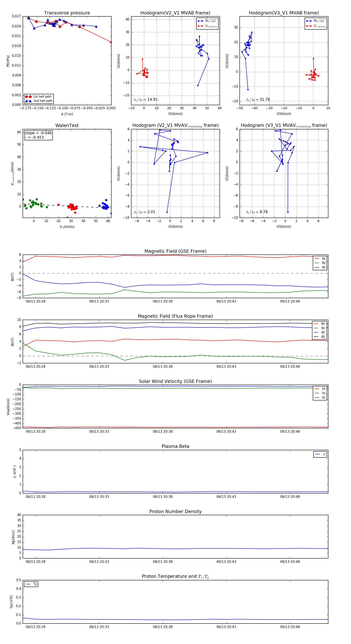The width and height of the screenshot is (351, 644).
Task: Click the 'Hodogram (V3_V1 MVAVremaining frame)' title
Action: pos(284,125)
